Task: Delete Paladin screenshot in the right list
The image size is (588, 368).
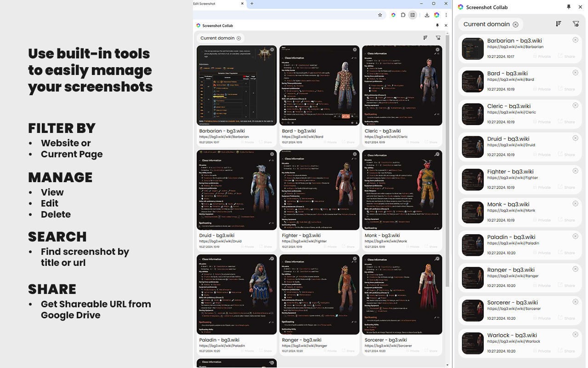Action: (x=576, y=236)
